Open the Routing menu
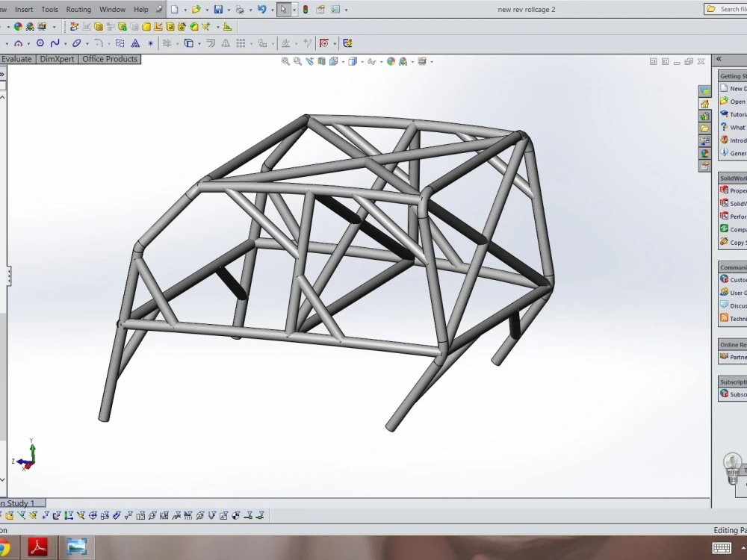747x560 pixels. 78,9
